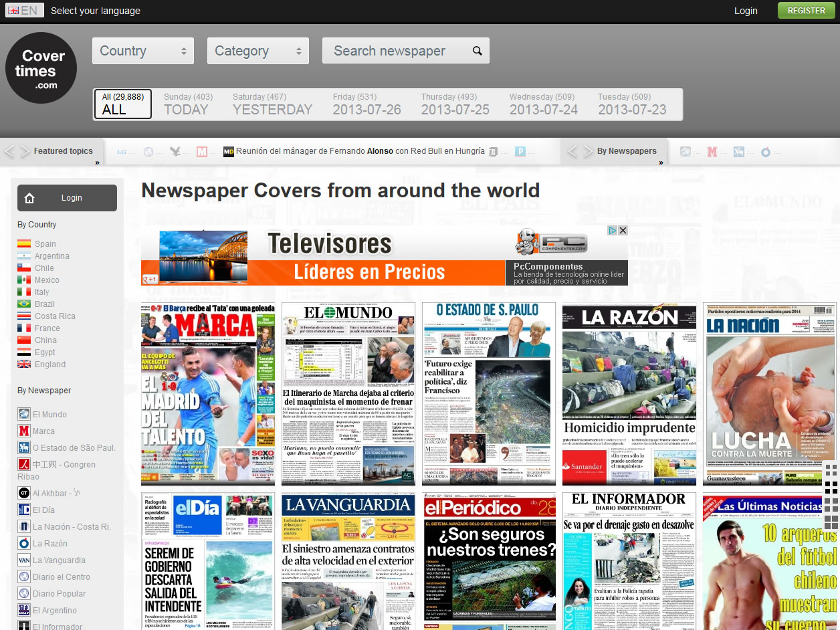Screen dimensions: 840x630
Task: Select the largest thumbnail grid size
Action: pos(831,521)
